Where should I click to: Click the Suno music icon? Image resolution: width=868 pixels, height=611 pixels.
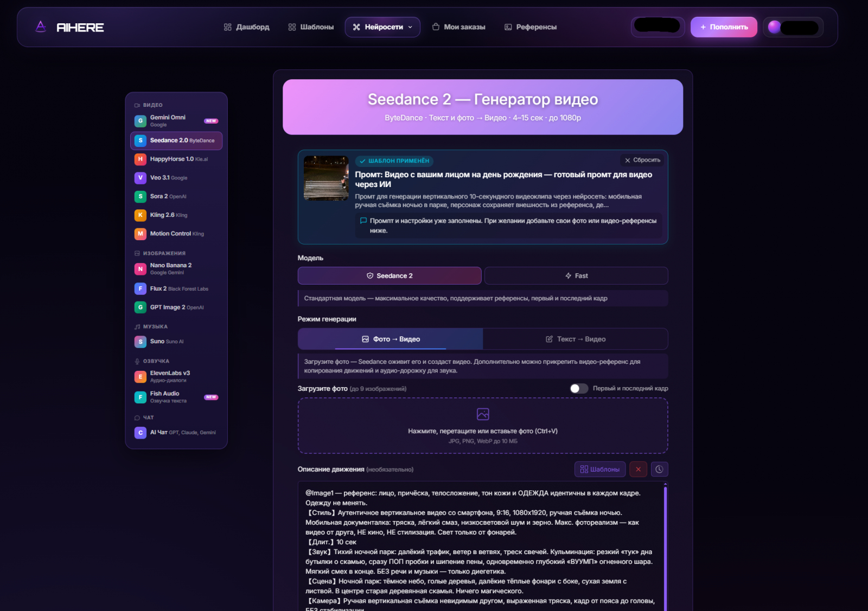(x=141, y=342)
